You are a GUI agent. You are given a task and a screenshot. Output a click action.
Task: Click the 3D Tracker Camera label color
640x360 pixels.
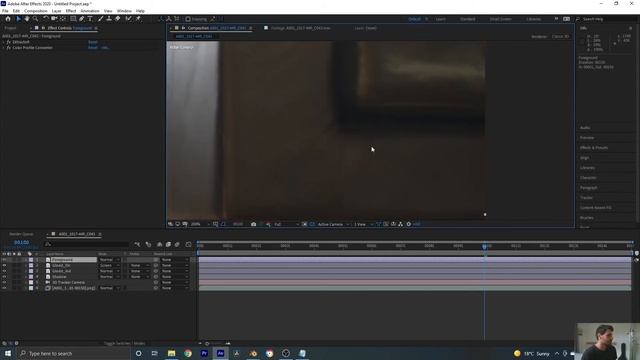(x=31, y=282)
